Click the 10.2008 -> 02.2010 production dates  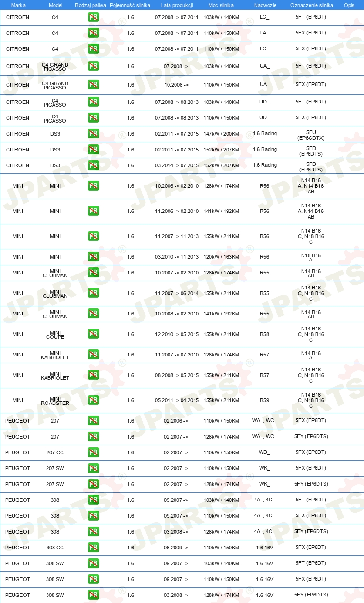[177, 314]
